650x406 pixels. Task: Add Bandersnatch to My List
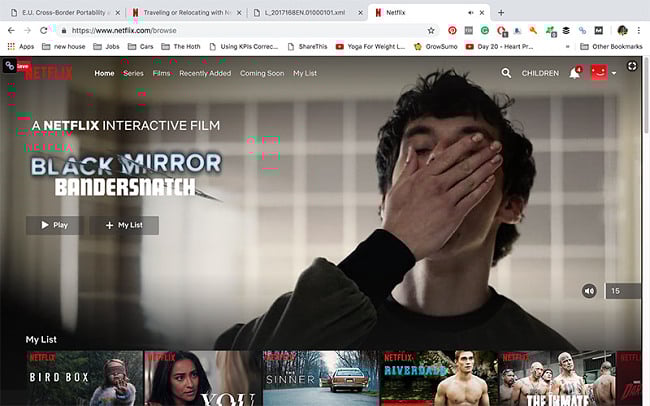124,225
